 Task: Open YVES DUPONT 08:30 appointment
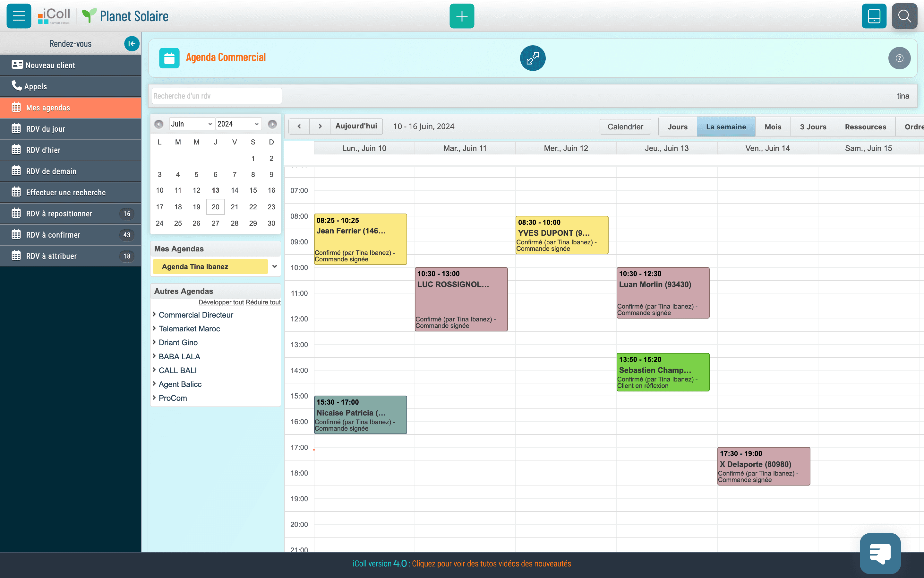pos(562,235)
